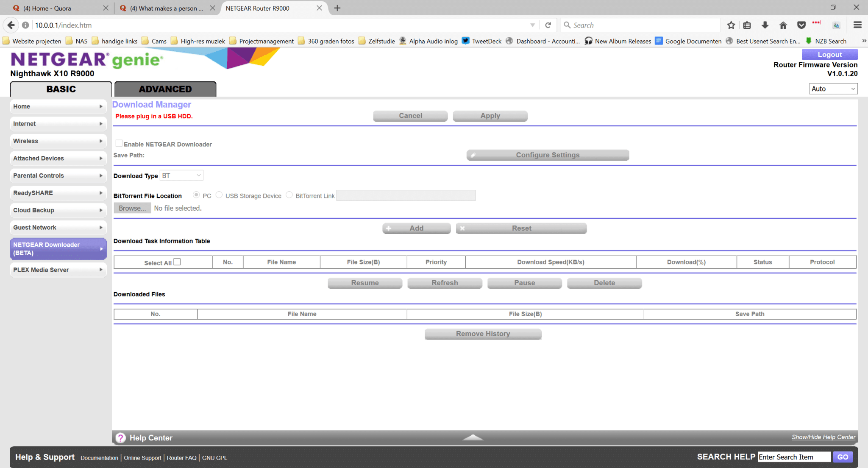Click the Reset button
Viewport: 868px width, 468px height.
pos(521,228)
